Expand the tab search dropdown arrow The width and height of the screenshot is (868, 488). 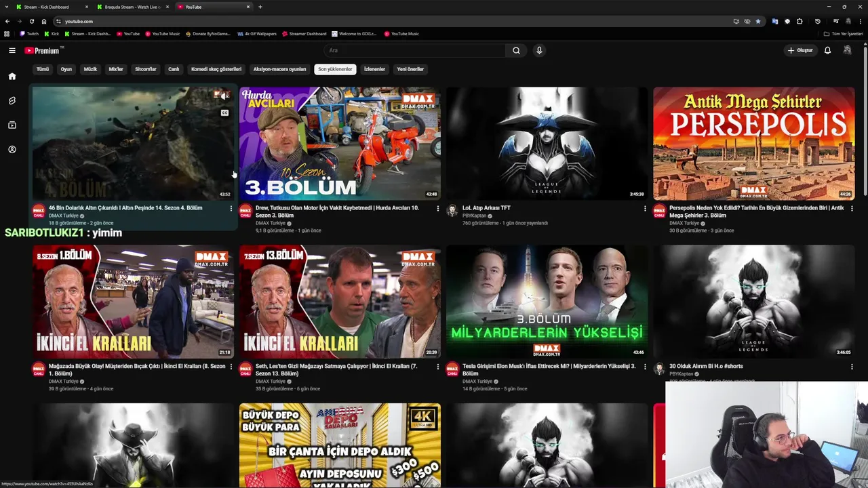(x=6, y=7)
